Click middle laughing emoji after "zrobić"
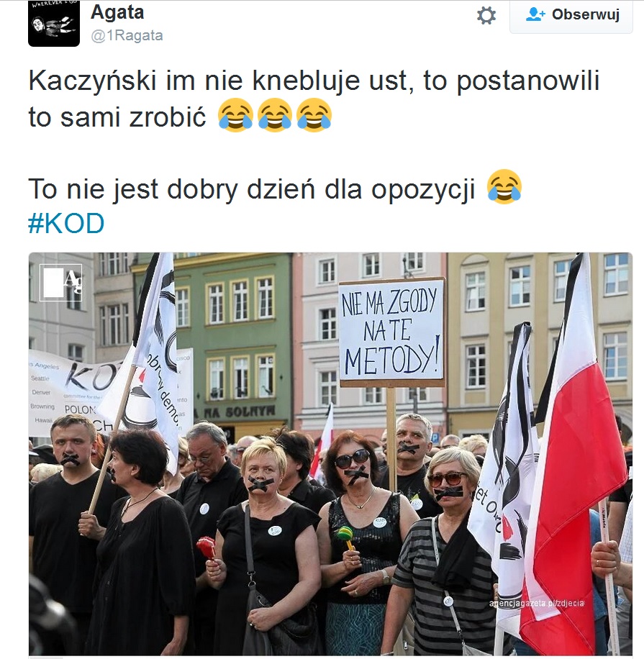The width and height of the screenshot is (644, 659). pos(274,115)
